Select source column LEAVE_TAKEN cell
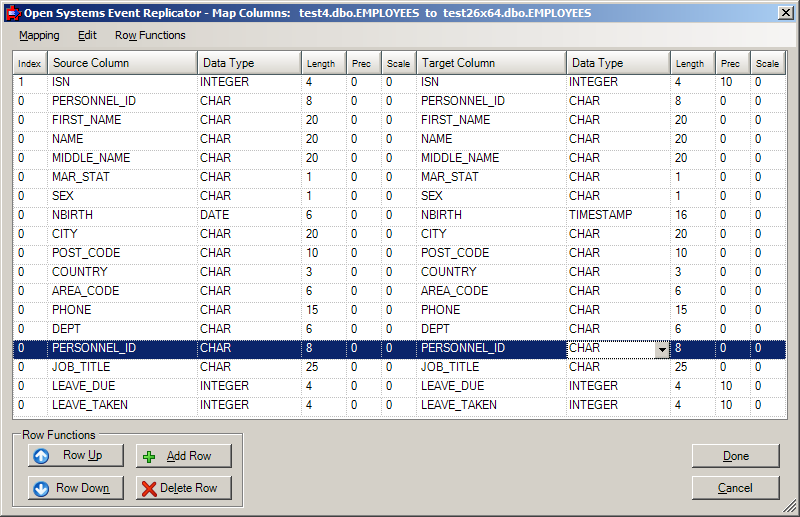 point(122,405)
